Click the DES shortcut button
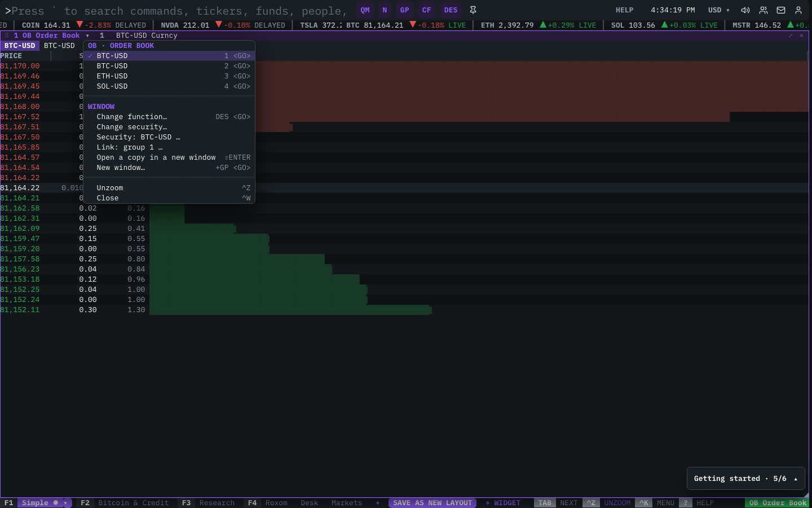812x508 pixels. [x=451, y=10]
